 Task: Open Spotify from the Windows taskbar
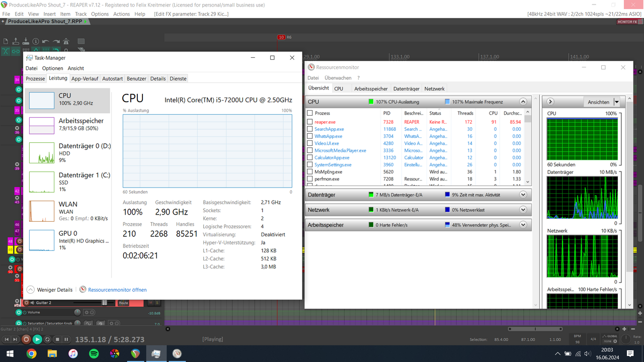(94, 354)
